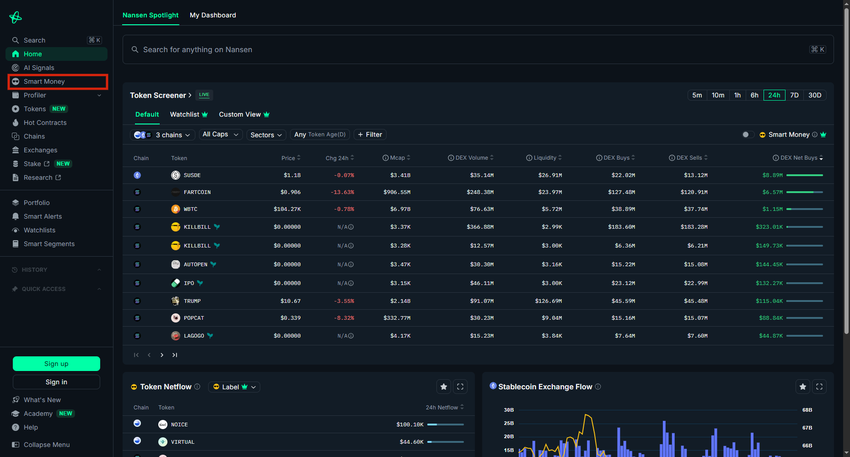Open the AI Signals page
The width and height of the screenshot is (850, 457).
click(39, 68)
